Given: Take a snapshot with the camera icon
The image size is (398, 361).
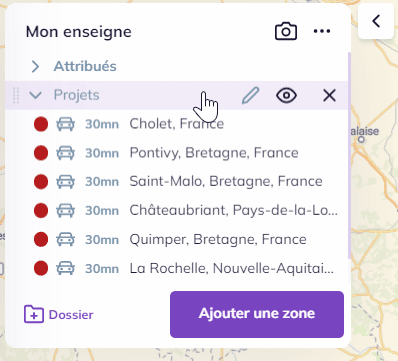Looking at the screenshot, I should 286,31.
